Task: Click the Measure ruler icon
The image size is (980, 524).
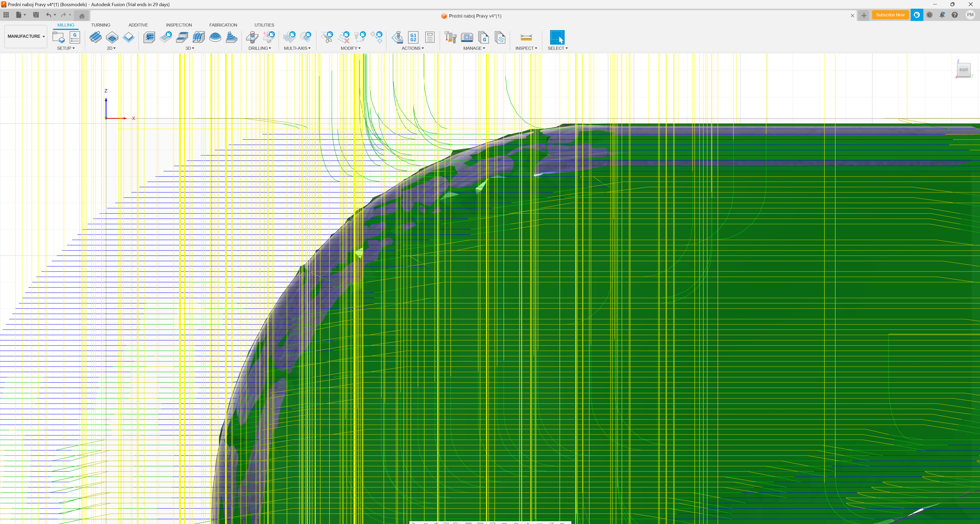Action: (x=526, y=37)
